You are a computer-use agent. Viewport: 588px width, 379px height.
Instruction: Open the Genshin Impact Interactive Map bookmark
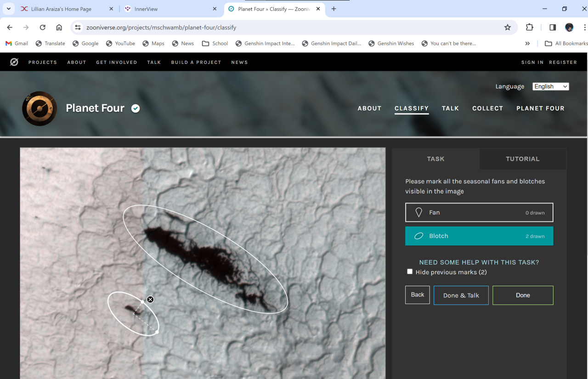(x=265, y=43)
